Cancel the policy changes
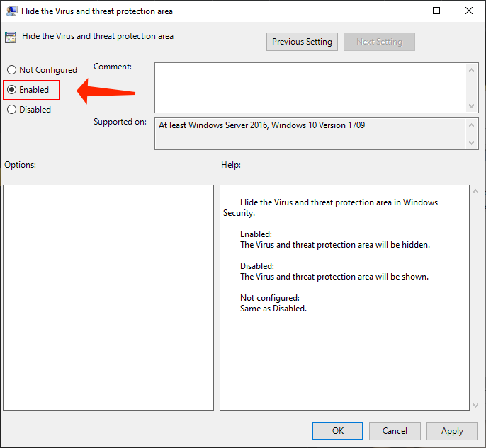This screenshot has height=448, width=486. 395,430
